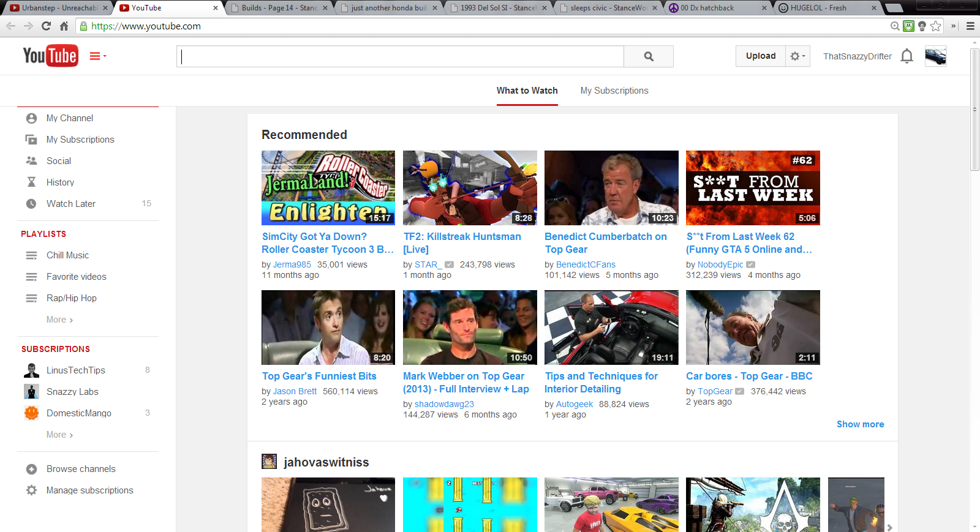Switch to the 00 Dx hatchback tab

tap(718, 8)
